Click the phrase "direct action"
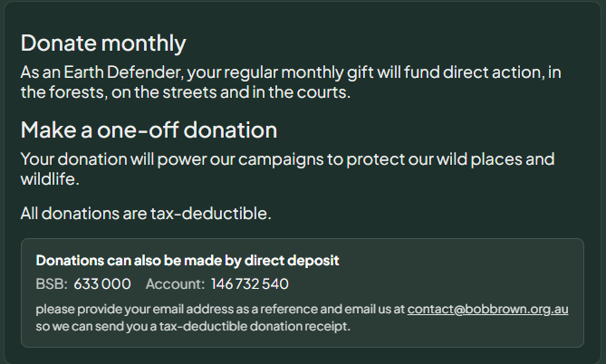This screenshot has height=364, width=606. click(493, 72)
